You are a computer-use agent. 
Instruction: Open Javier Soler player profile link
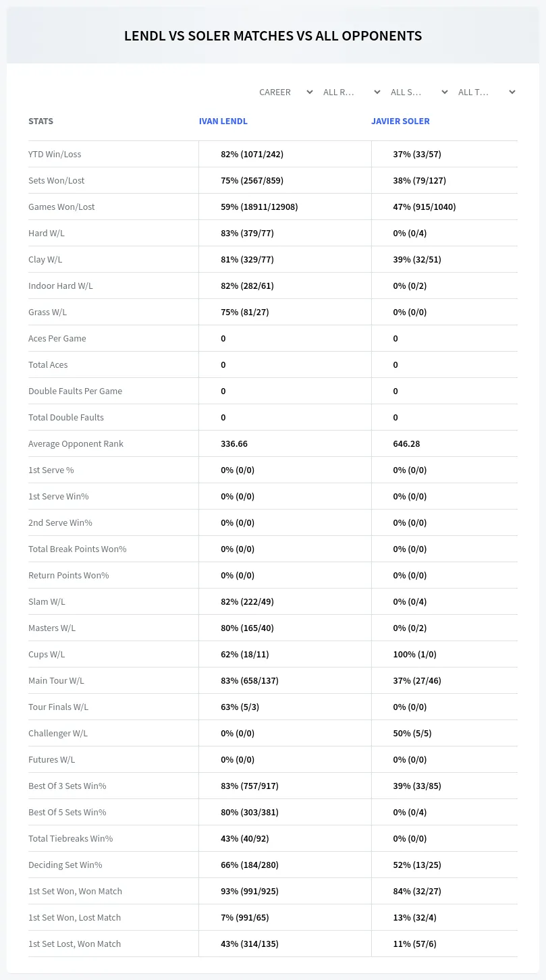[400, 121]
